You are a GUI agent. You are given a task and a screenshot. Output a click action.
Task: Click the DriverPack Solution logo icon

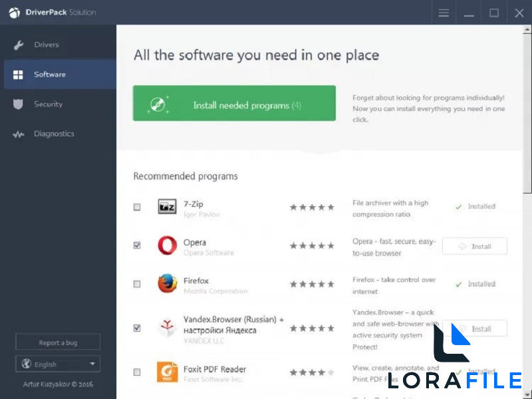tap(14, 13)
